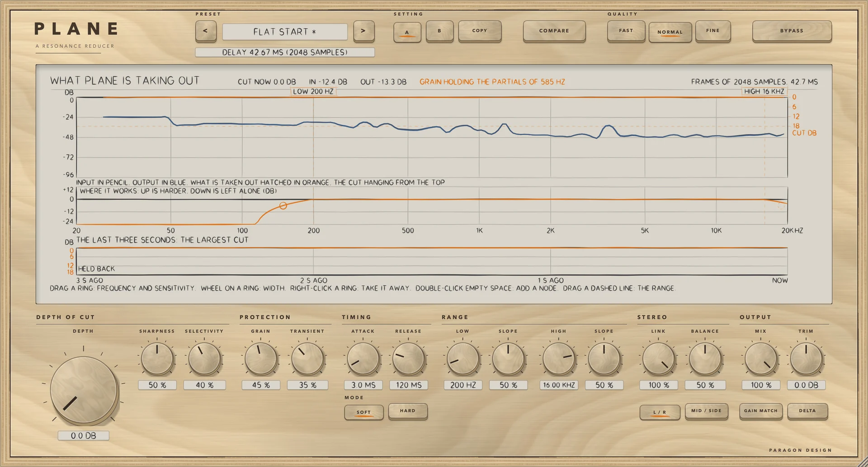This screenshot has height=467, width=868.
Task: Switch to setting B
Action: 439,31
